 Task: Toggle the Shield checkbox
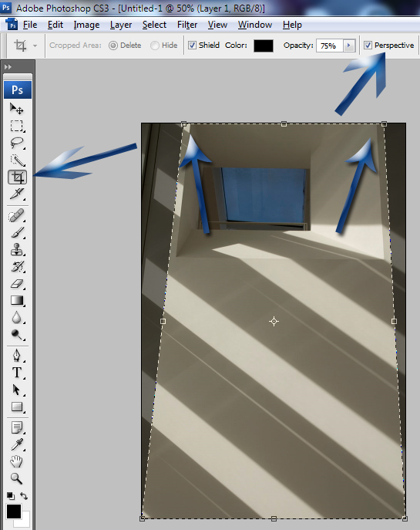click(x=192, y=45)
